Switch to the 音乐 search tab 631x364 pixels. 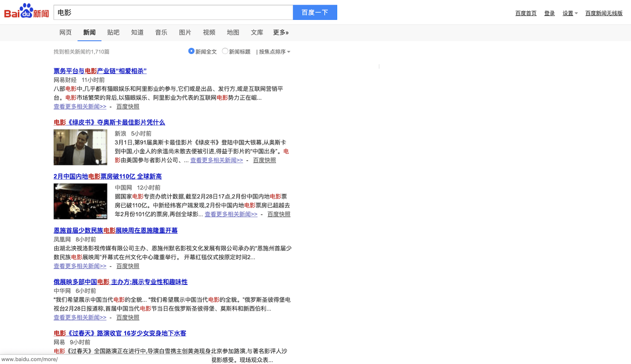pyautogui.click(x=161, y=32)
